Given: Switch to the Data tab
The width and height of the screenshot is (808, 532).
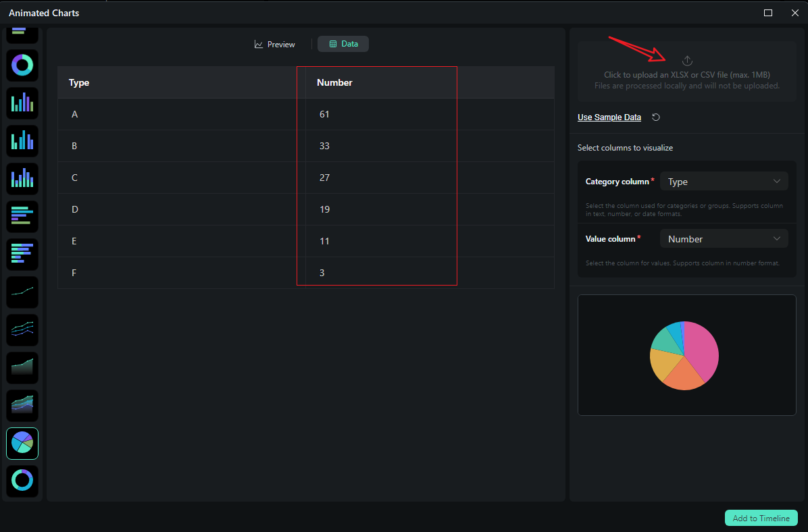Looking at the screenshot, I should pos(343,43).
